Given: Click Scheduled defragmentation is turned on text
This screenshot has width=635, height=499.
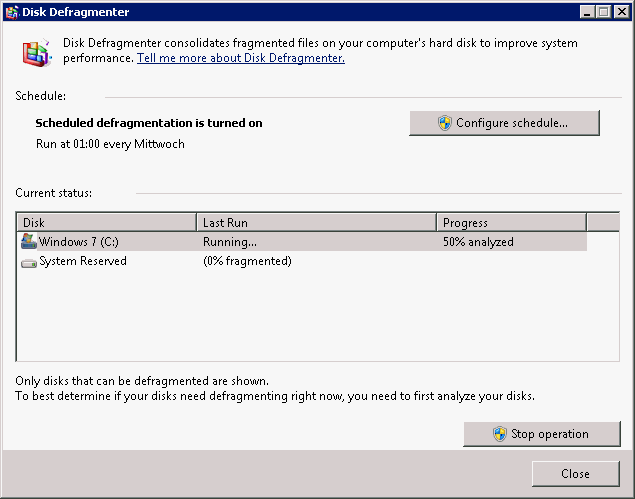Looking at the screenshot, I should pyautogui.click(x=149, y=123).
